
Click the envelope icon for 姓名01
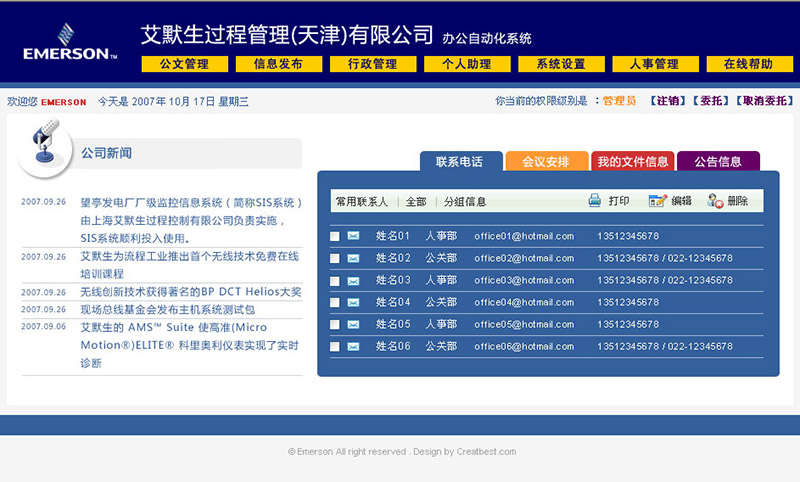point(353,236)
